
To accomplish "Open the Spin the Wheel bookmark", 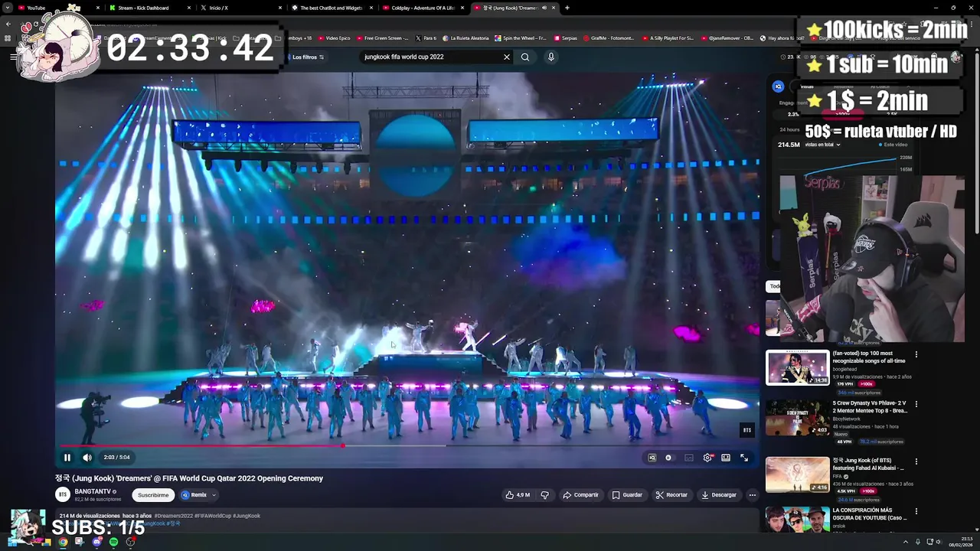I will pyautogui.click(x=521, y=37).
